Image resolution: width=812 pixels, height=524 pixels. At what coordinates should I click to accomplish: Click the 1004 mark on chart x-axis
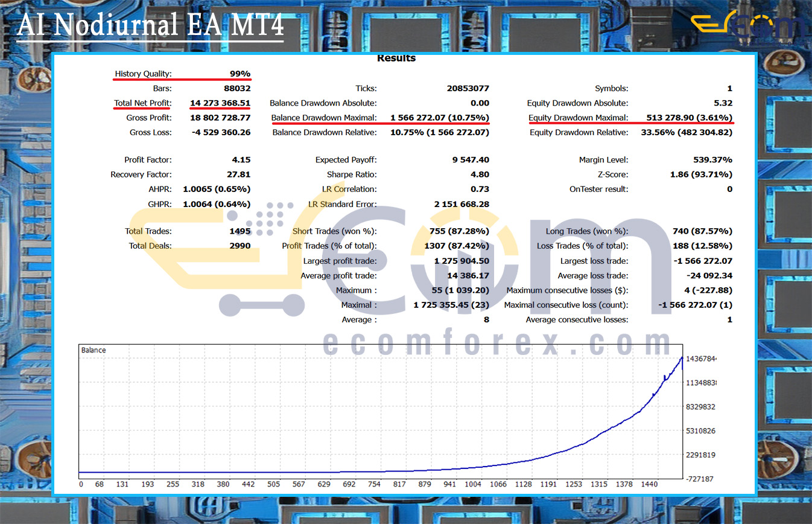click(473, 484)
